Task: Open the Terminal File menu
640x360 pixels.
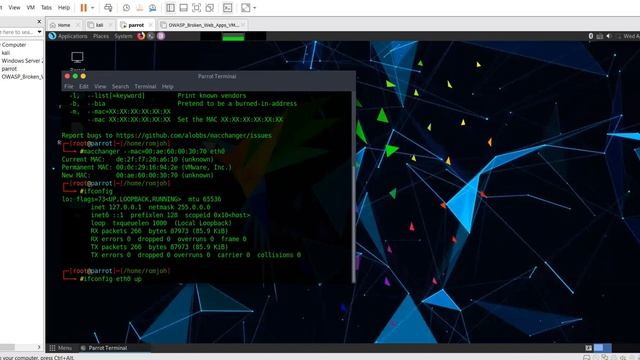Action: [69, 87]
